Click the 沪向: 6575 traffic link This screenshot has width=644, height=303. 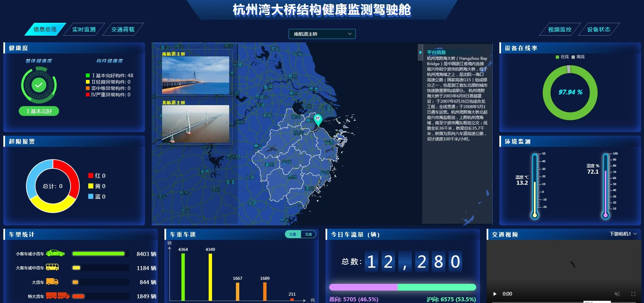click(x=451, y=299)
